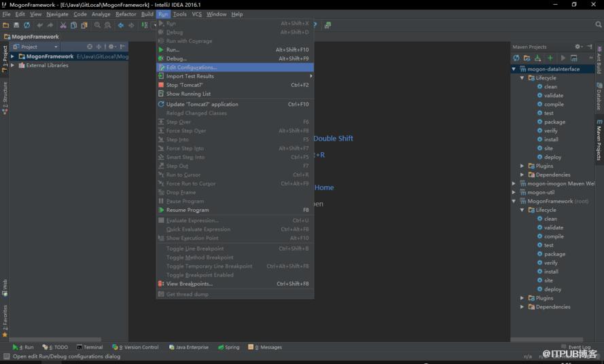Expand Dependencies under MogonFramework (root)

pyautogui.click(x=522, y=307)
